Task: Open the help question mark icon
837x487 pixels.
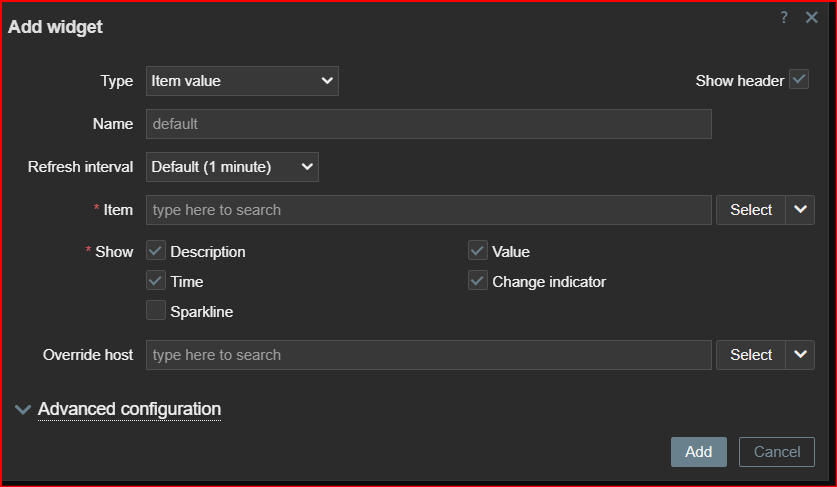Action: (784, 18)
